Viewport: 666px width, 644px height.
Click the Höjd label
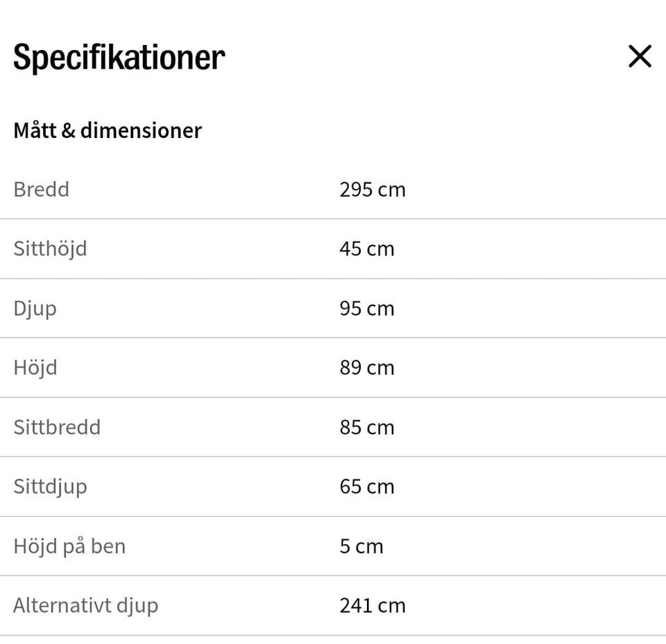tap(35, 368)
